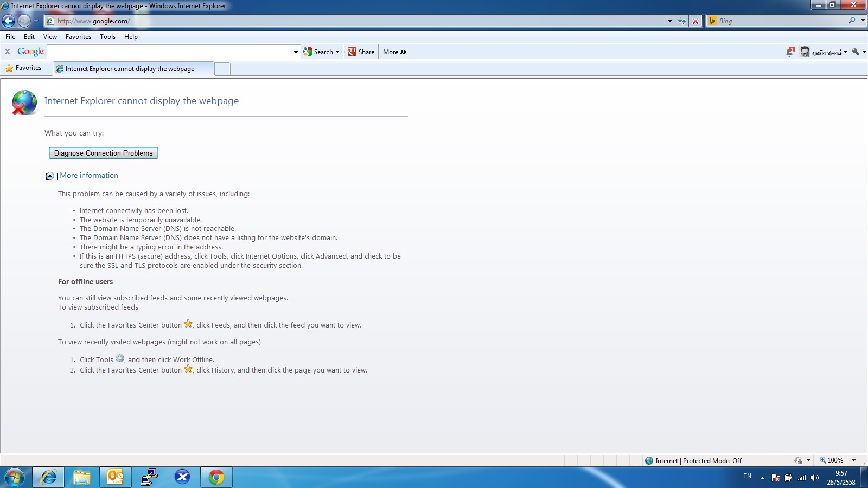The width and height of the screenshot is (868, 488).
Task: Click the Google logo on the toolbar
Action: coord(30,52)
